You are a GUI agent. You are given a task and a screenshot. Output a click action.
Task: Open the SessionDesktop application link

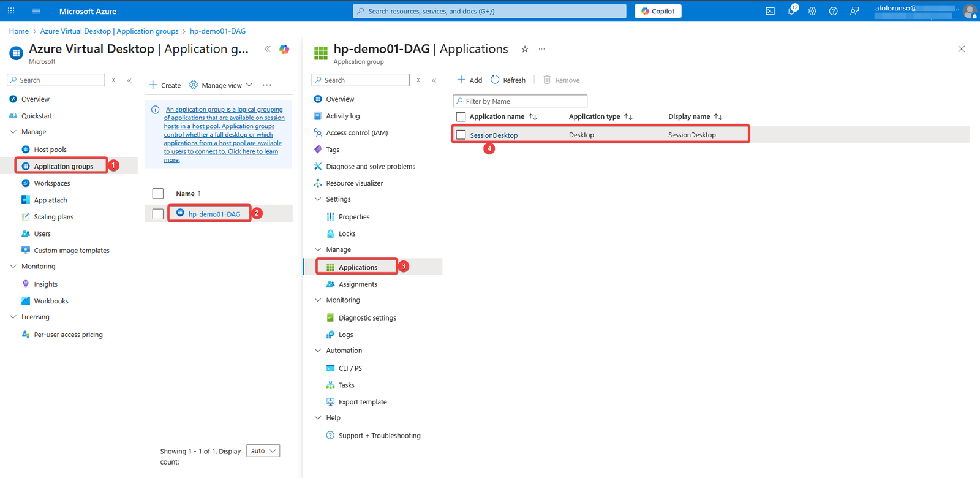(x=494, y=135)
